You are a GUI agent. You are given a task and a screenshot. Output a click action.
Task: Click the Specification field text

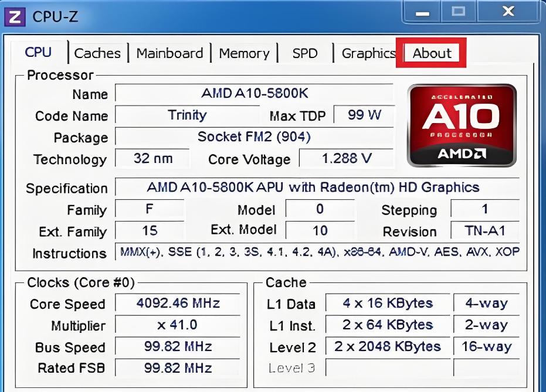pos(317,187)
